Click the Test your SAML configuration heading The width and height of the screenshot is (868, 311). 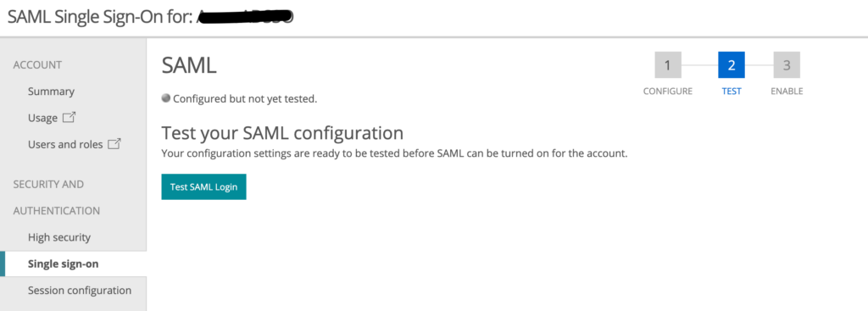(x=282, y=133)
